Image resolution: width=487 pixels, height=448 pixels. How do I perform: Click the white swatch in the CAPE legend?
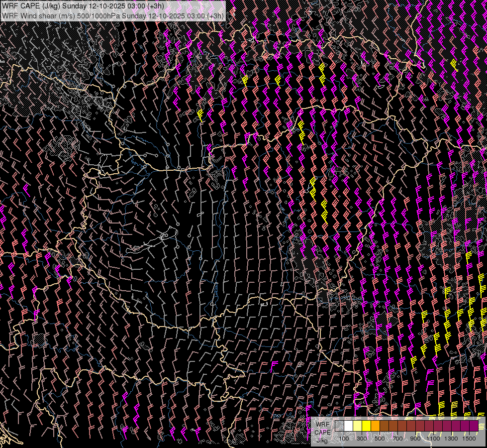(349, 426)
